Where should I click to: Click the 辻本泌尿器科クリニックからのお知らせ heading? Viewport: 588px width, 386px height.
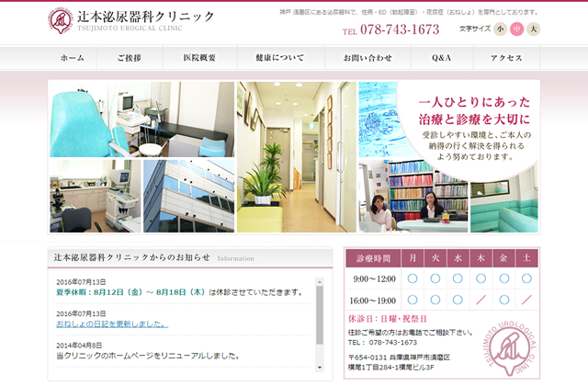click(x=131, y=257)
